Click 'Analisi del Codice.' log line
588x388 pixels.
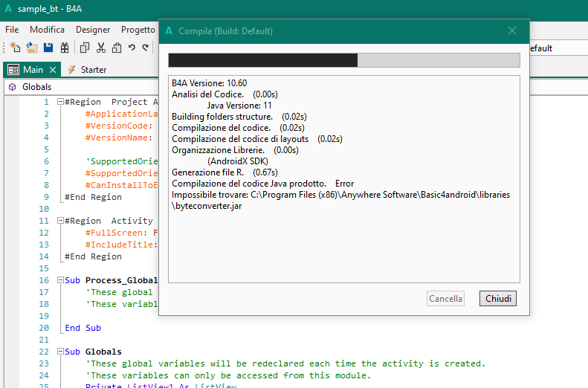(x=224, y=94)
